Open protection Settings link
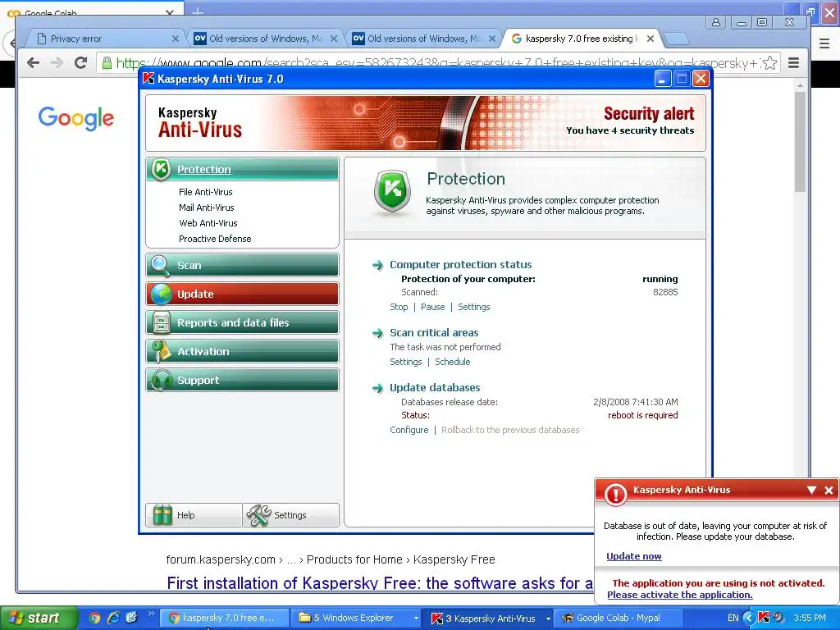 click(473, 307)
